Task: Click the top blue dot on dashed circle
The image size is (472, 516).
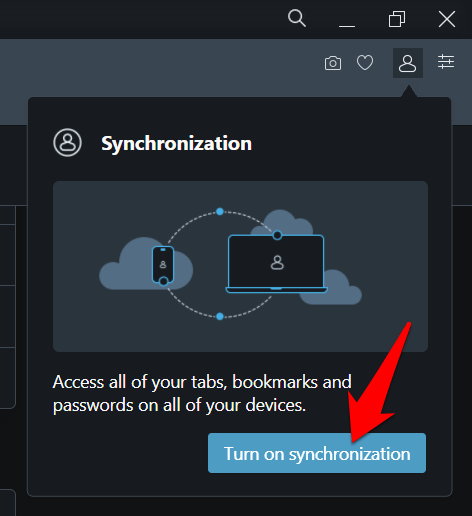Action: (x=220, y=212)
